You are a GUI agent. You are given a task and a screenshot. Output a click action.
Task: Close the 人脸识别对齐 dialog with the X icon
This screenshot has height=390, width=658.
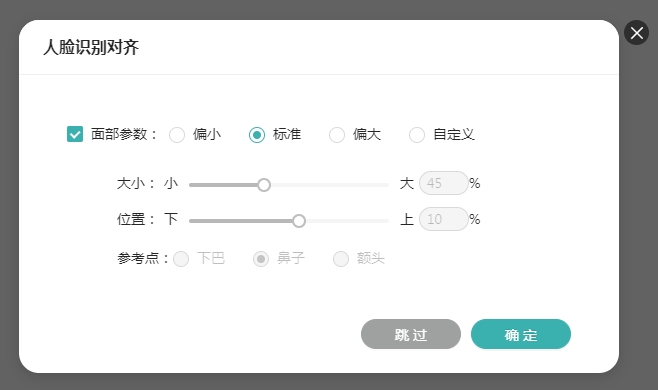coord(636,33)
